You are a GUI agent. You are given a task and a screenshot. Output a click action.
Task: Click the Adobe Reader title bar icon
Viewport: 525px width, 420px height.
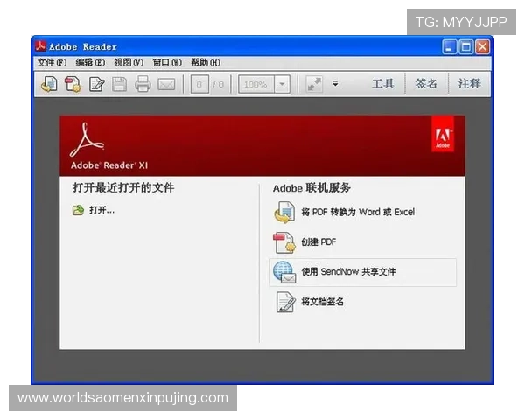(40, 46)
